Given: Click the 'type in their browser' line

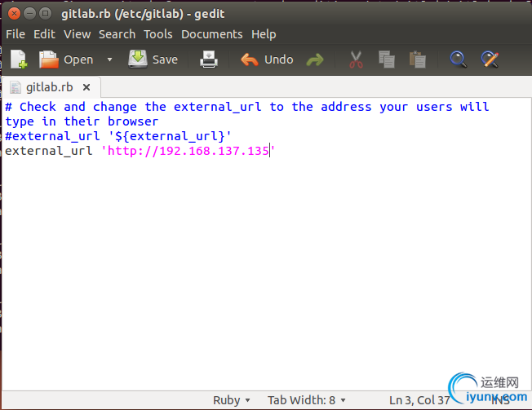Looking at the screenshot, I should 82,121.
